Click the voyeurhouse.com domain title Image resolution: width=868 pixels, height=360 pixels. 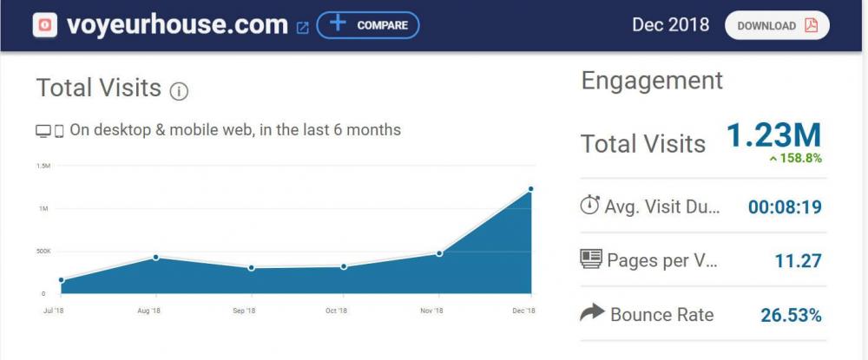pos(177,25)
